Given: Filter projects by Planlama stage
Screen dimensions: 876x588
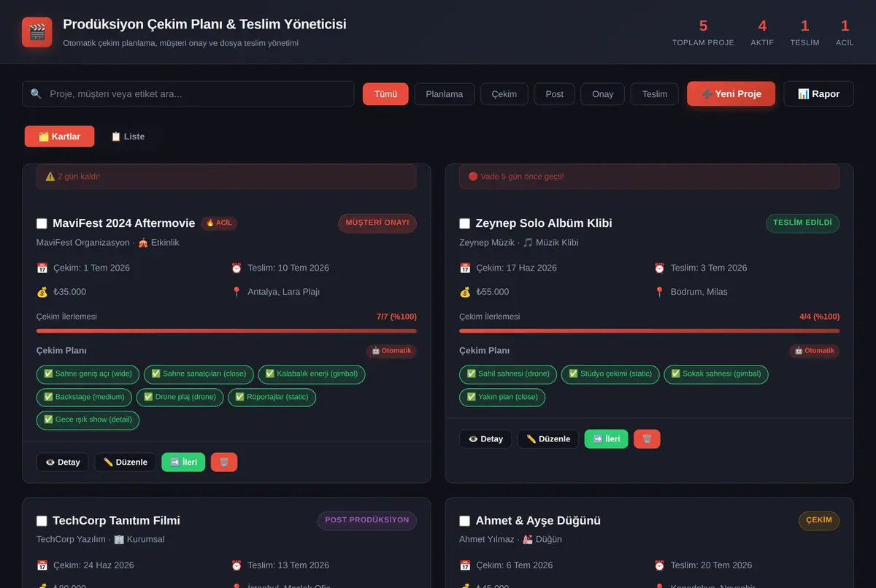Looking at the screenshot, I should coord(445,94).
